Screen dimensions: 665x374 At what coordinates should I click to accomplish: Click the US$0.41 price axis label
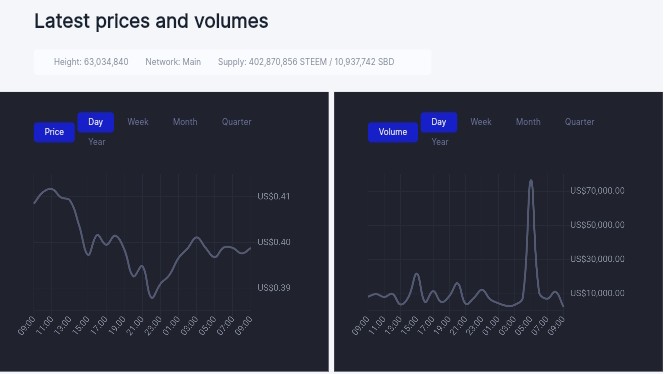click(x=274, y=196)
